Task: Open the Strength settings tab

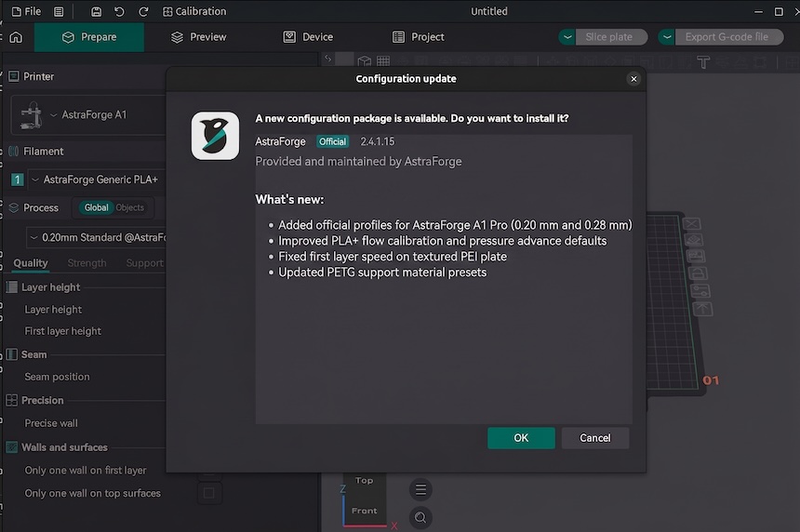Action: coord(87,263)
